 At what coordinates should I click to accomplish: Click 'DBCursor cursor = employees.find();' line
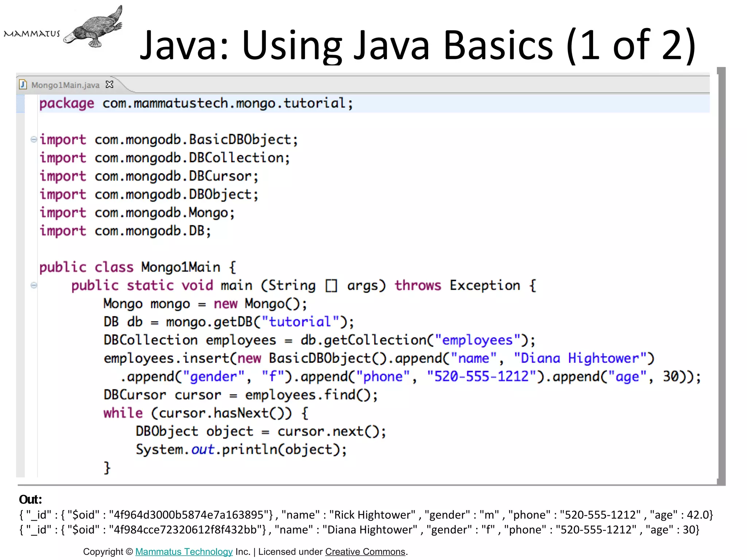pyautogui.click(x=241, y=395)
